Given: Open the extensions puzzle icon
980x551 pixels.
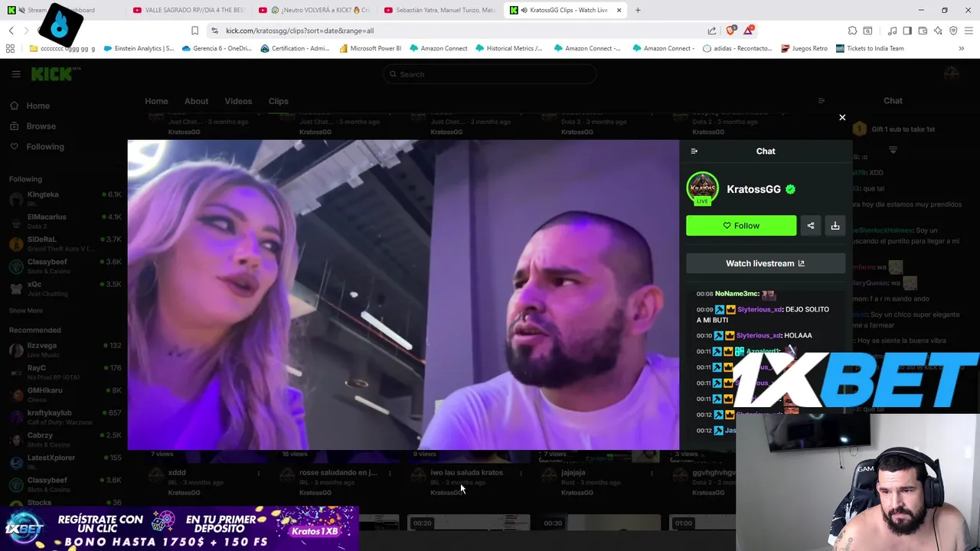Looking at the screenshot, I should (852, 31).
